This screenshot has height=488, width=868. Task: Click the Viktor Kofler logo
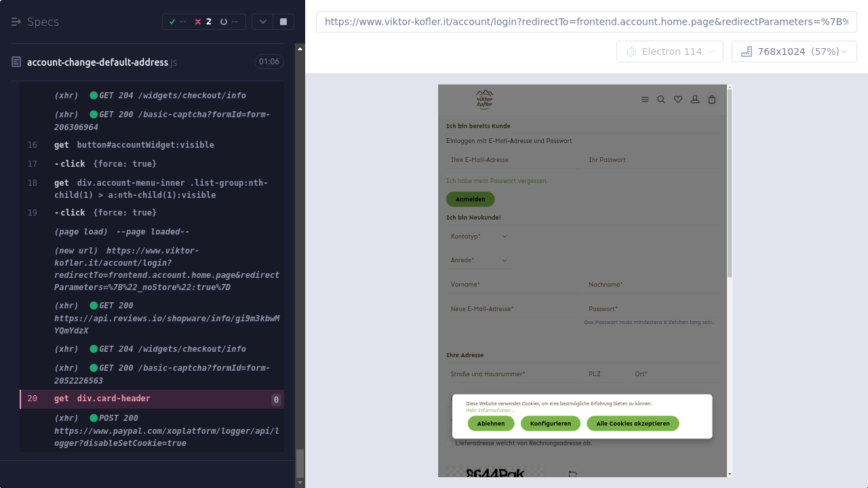(x=484, y=100)
